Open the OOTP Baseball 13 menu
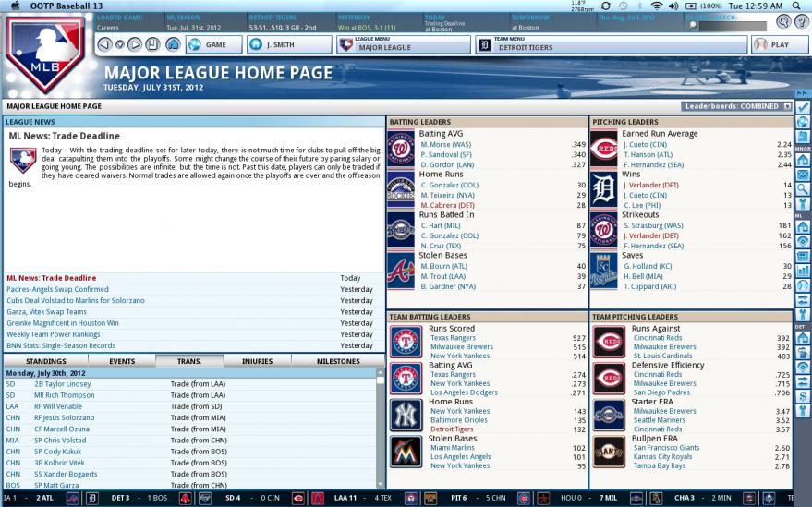Image resolution: width=812 pixels, height=507 pixels. click(67, 6)
